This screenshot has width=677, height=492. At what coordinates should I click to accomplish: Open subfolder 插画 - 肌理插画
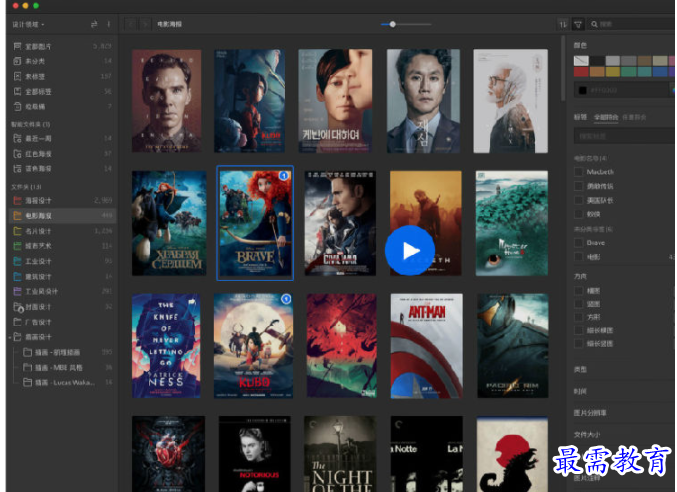click(x=67, y=352)
